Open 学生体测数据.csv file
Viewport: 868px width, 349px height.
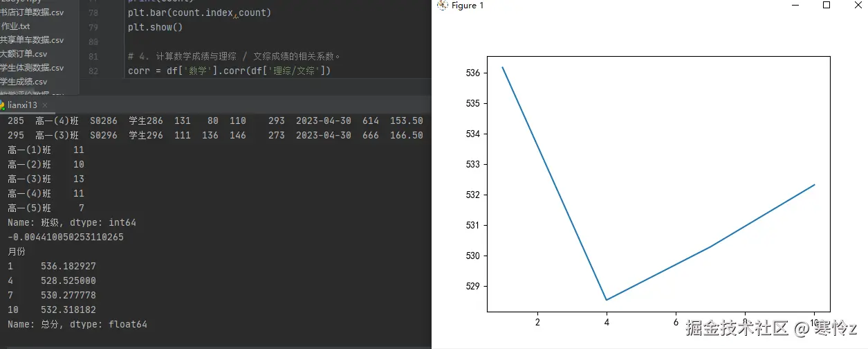(32, 68)
